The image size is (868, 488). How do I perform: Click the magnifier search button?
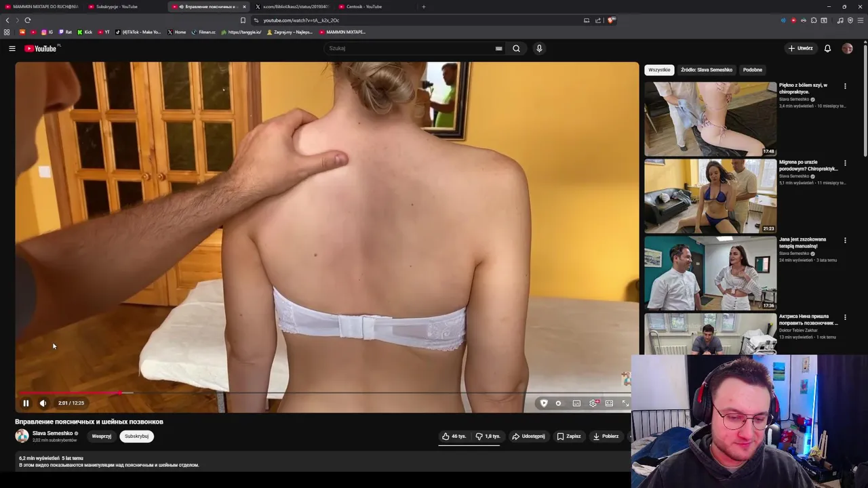(516, 48)
